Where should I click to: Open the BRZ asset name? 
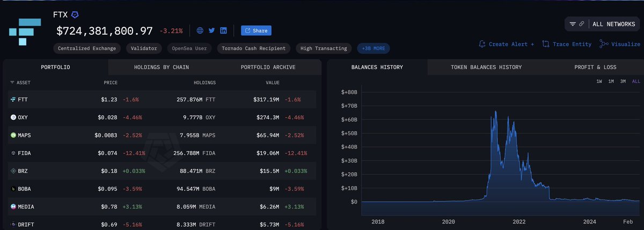pyautogui.click(x=23, y=171)
